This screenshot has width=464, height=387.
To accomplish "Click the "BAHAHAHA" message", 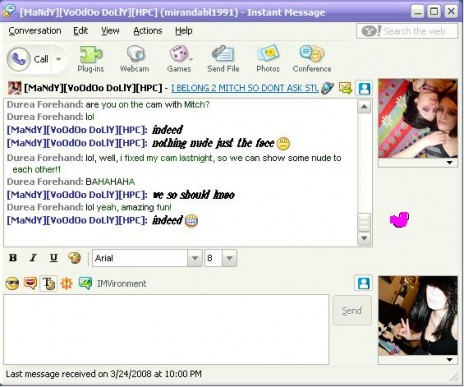I will pyautogui.click(x=110, y=182).
